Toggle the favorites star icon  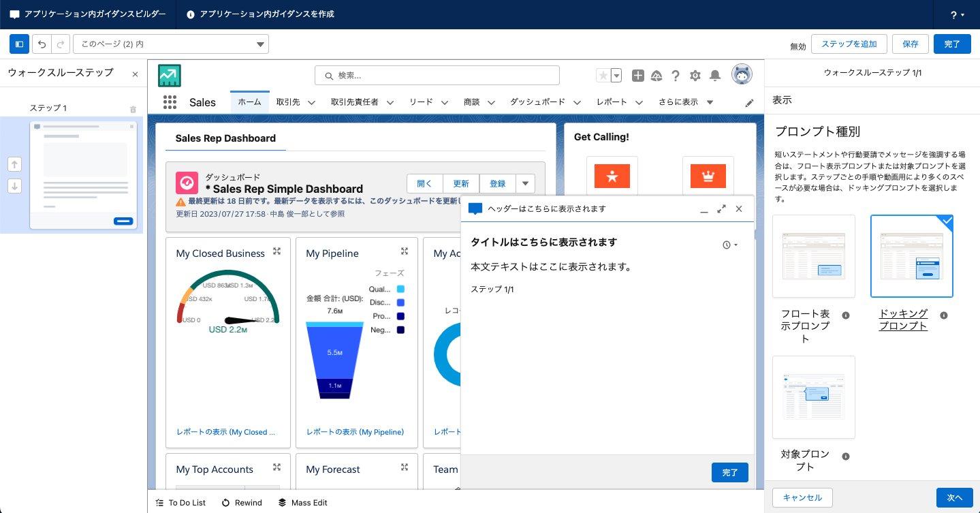[603, 76]
